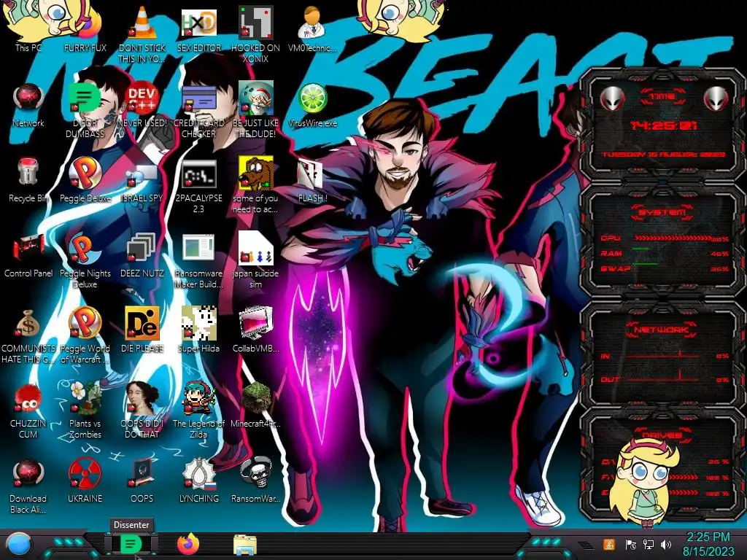Open the DIE PLEASE De icon
The image size is (747, 560).
142,330
